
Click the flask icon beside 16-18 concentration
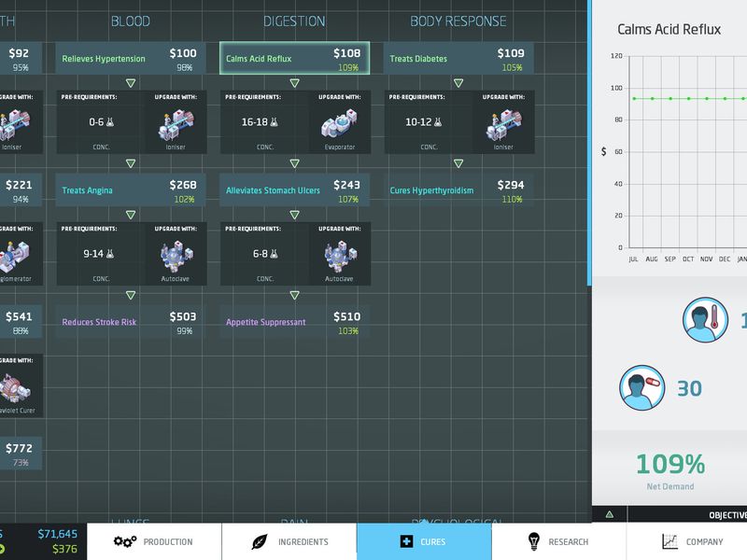tap(274, 122)
